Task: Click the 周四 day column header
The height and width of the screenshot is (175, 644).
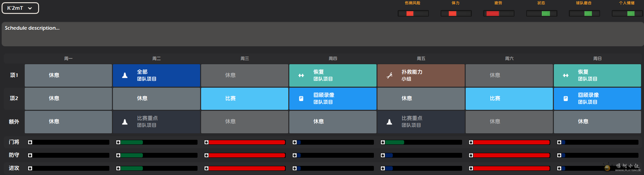Action: [x=333, y=59]
